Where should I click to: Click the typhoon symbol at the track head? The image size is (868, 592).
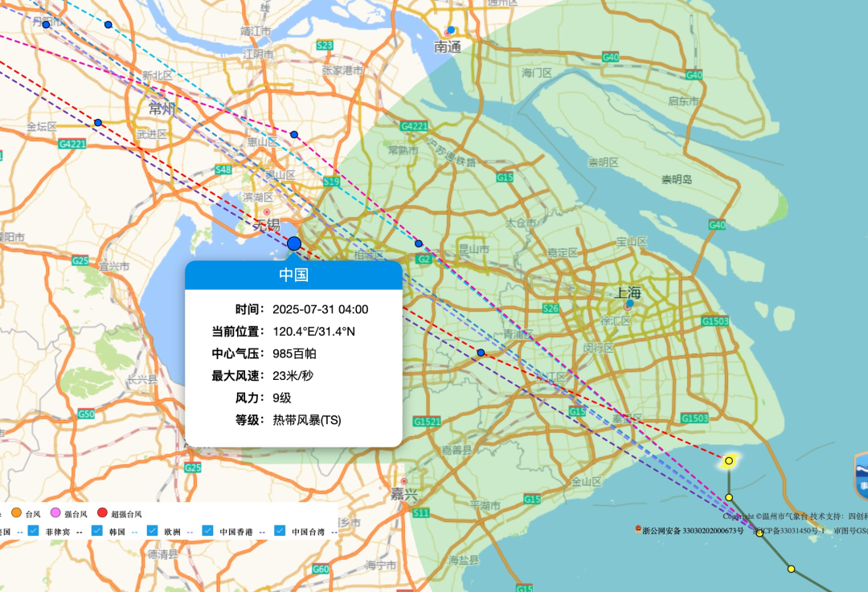tap(729, 460)
